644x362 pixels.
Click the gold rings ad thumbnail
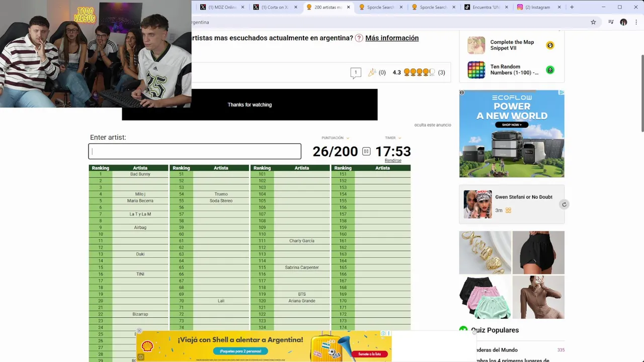pos(485,252)
